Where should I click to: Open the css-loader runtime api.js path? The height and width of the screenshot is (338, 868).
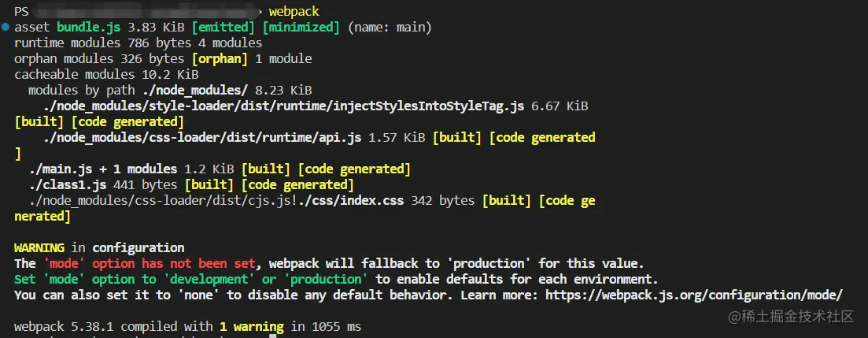click(x=202, y=137)
